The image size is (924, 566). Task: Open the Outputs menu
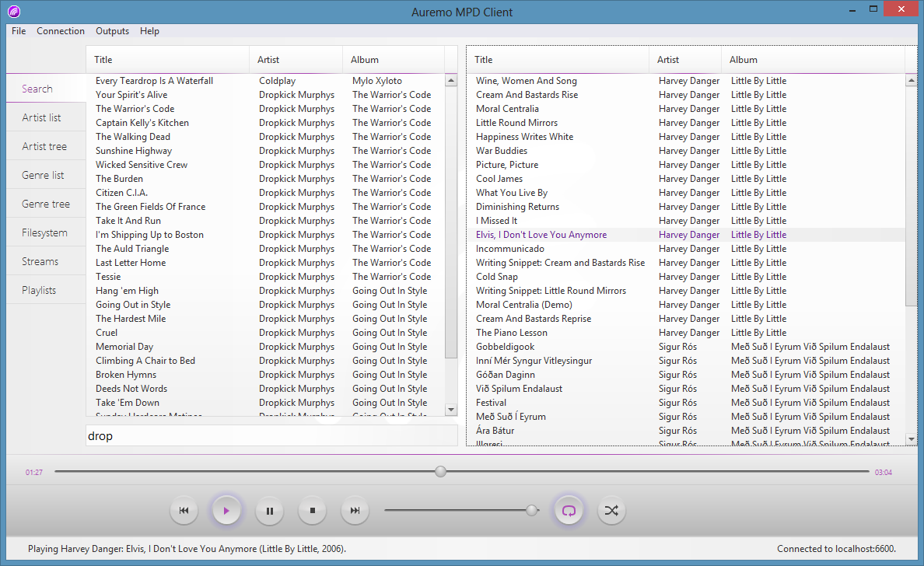click(113, 31)
